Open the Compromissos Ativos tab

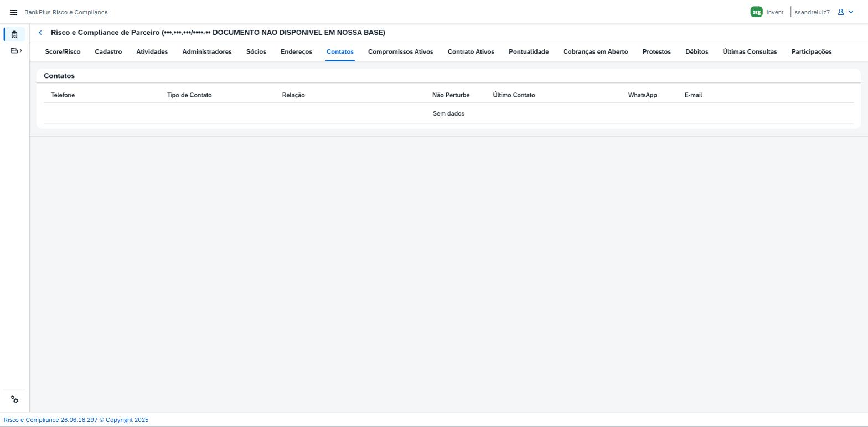pyautogui.click(x=401, y=51)
